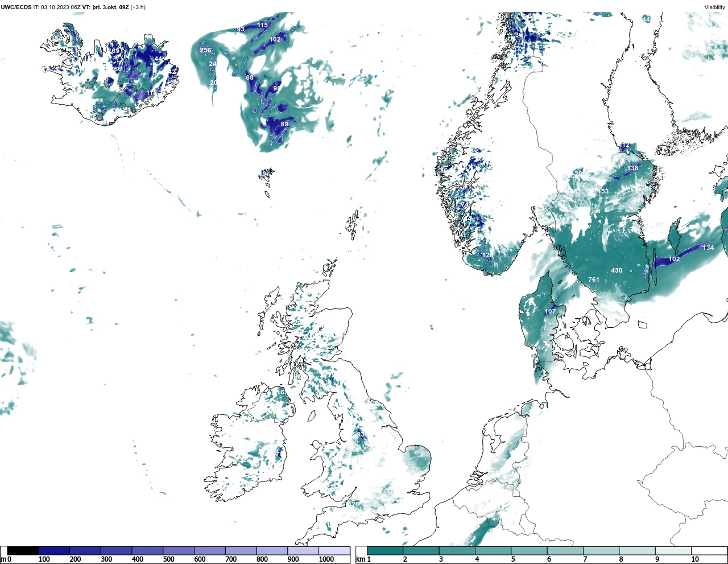
Task: Click the 200–300 m legend swatch
Action: pos(85,550)
